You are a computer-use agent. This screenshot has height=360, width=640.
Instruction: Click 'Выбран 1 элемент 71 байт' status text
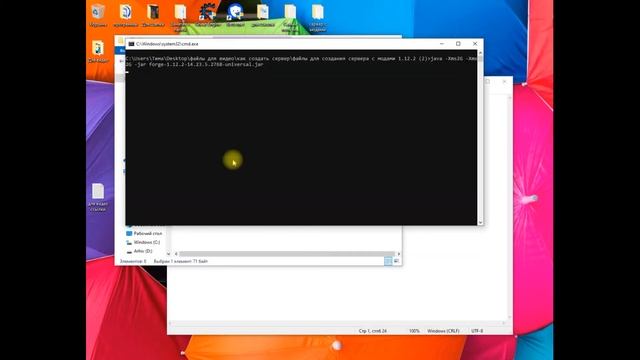(180, 261)
